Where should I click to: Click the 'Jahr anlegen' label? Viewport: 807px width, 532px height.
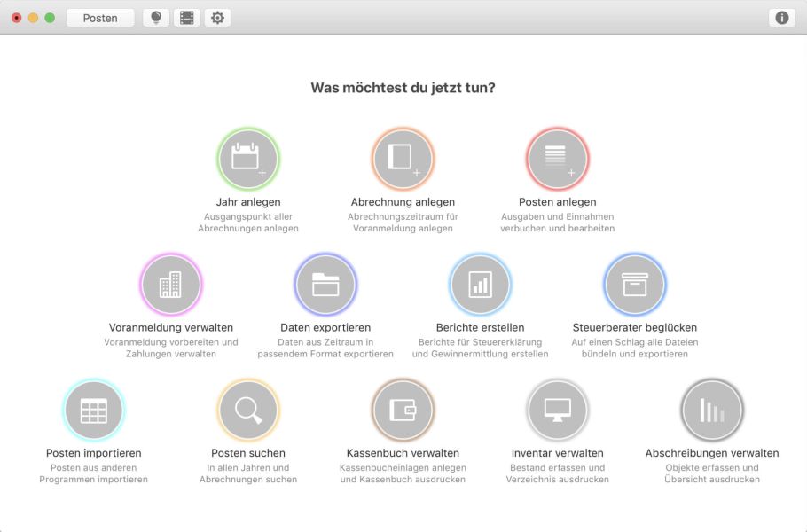pos(248,202)
